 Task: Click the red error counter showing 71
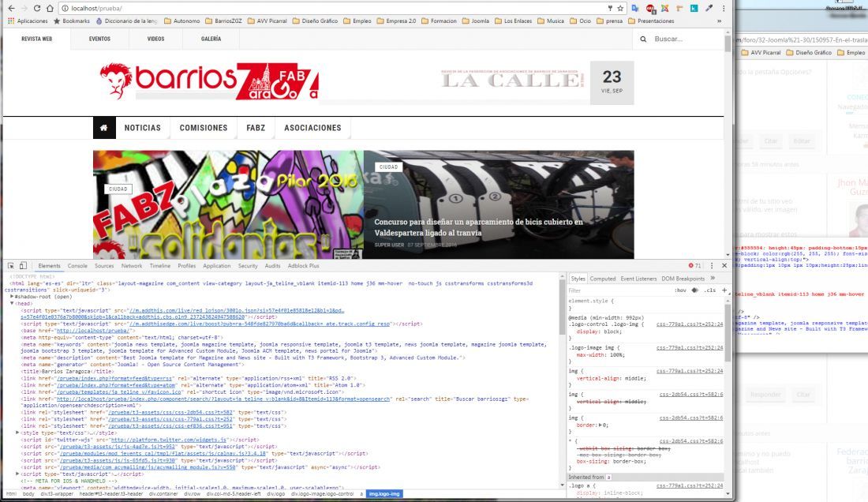(694, 266)
